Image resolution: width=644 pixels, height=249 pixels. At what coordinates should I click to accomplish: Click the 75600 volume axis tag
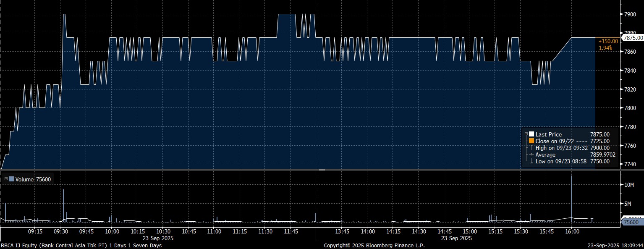pos(631,222)
